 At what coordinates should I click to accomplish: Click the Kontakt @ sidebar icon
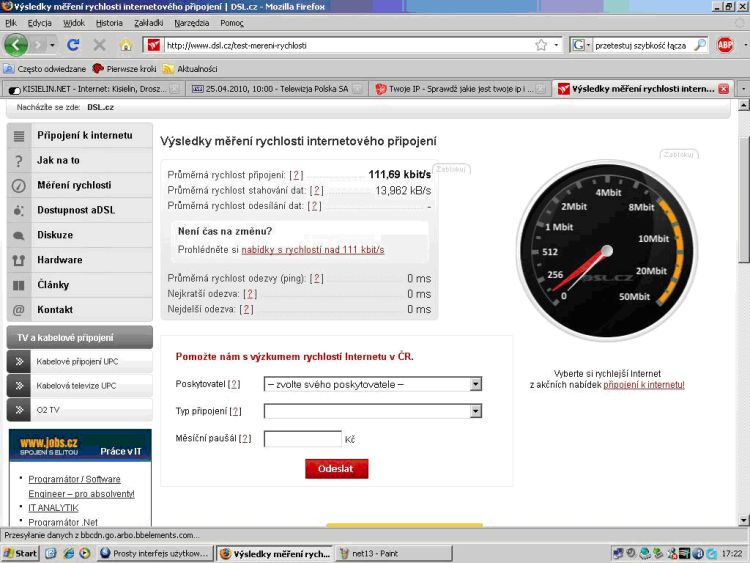[18, 310]
